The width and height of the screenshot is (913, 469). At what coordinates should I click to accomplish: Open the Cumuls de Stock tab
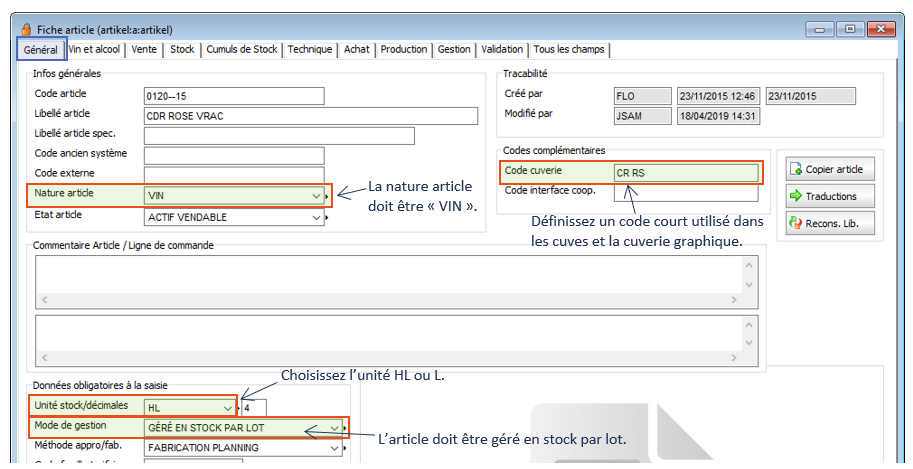click(242, 49)
